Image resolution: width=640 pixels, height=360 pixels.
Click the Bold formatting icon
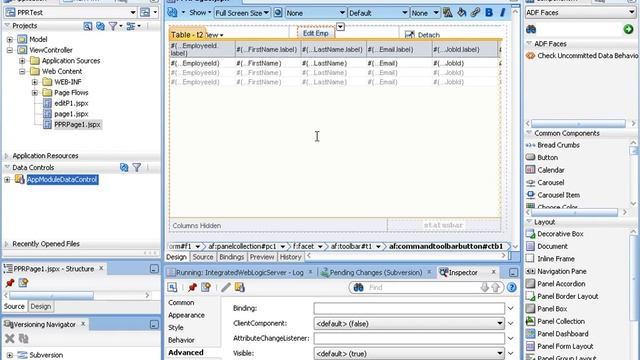coord(489,13)
